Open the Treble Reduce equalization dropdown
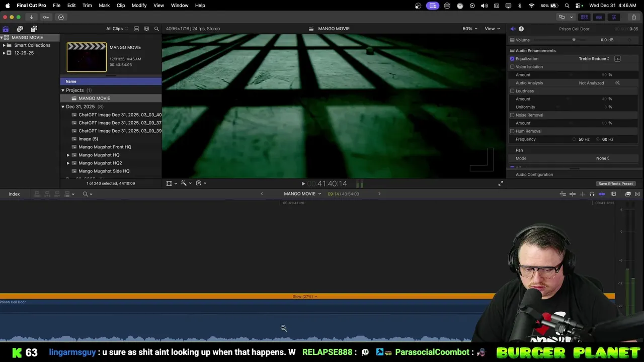Screen dimensions: 644x362 (594, 59)
